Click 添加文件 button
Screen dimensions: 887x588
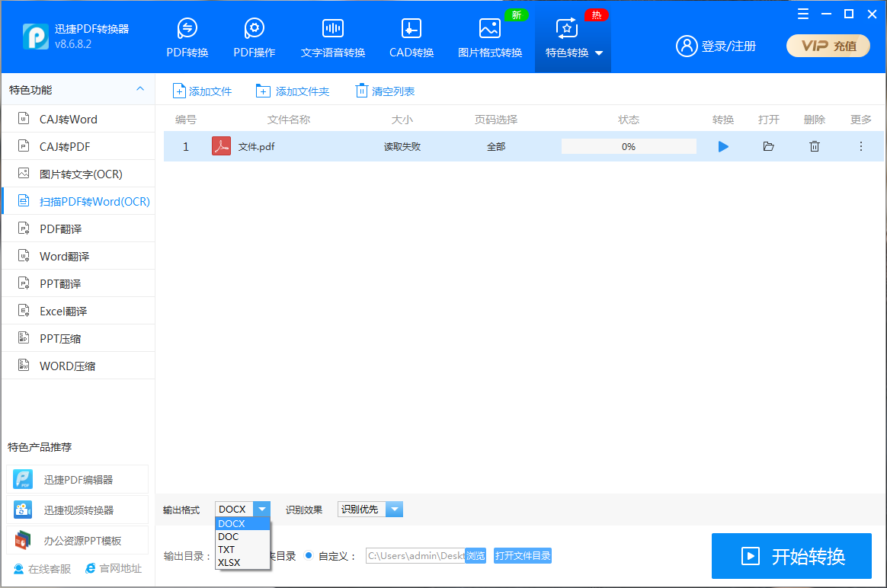(x=202, y=91)
